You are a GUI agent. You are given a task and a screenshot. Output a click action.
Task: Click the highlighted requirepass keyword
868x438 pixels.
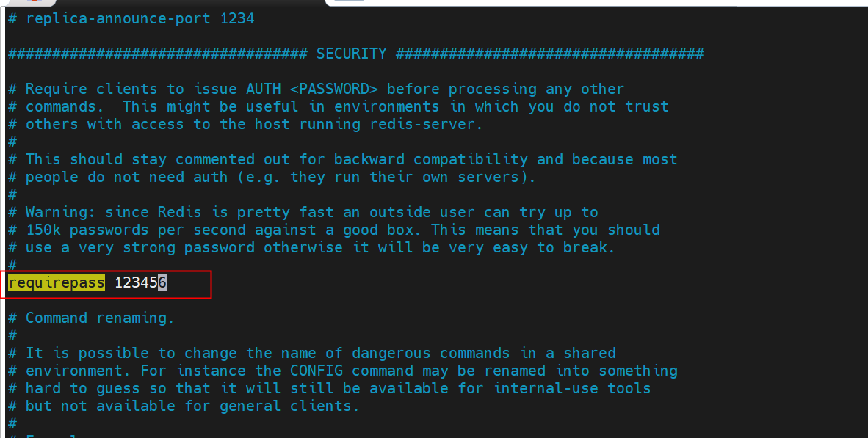[57, 282]
